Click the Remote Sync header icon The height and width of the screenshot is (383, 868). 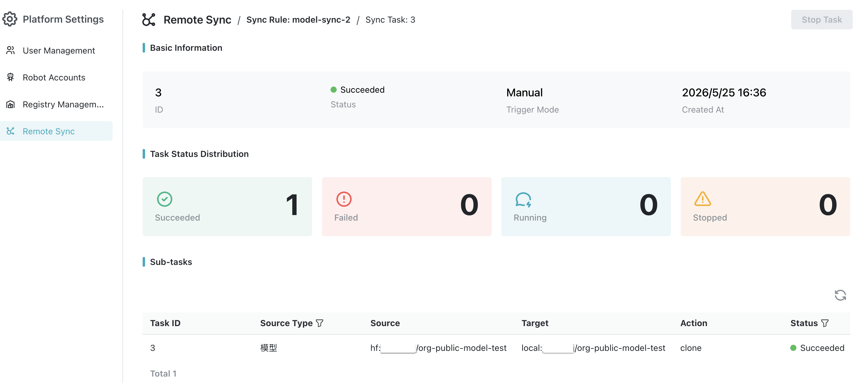tap(149, 20)
